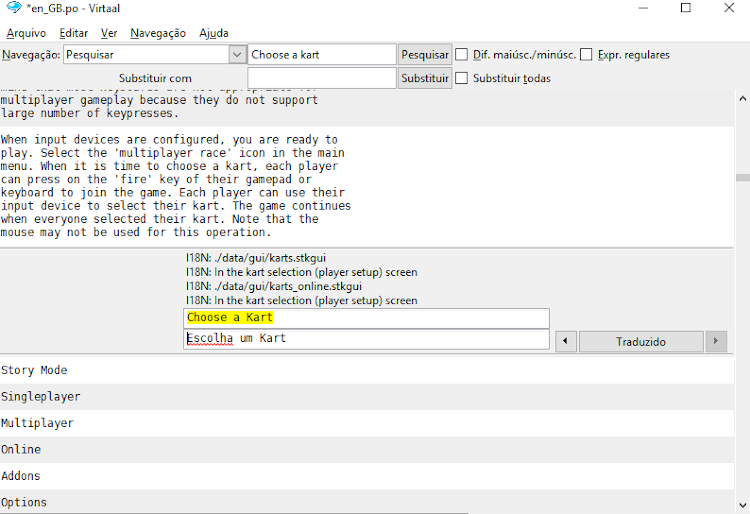Open the Editar menu
This screenshot has height=514, width=750.
[73, 33]
